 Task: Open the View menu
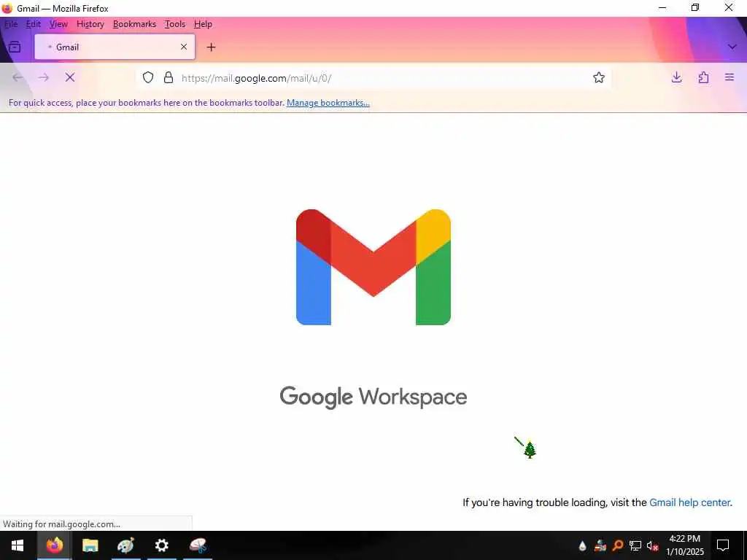pos(58,24)
